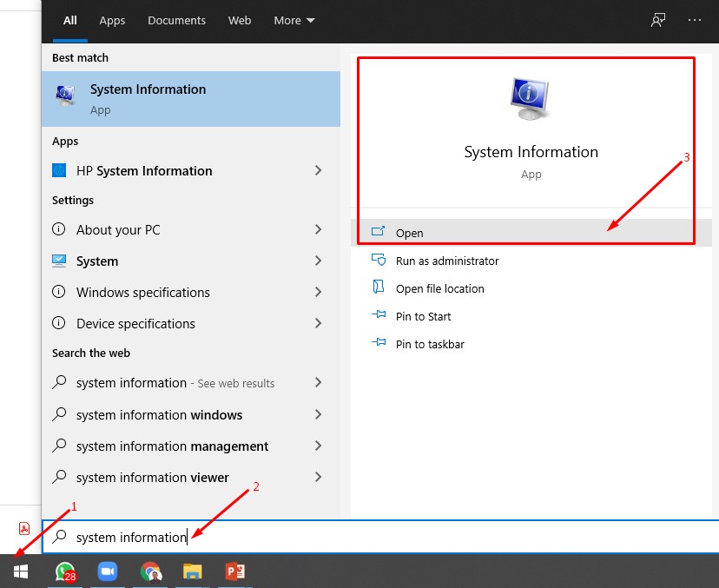Screen dimensions: 719x588
Task: Click the Open file location folder icon
Action: (x=379, y=288)
